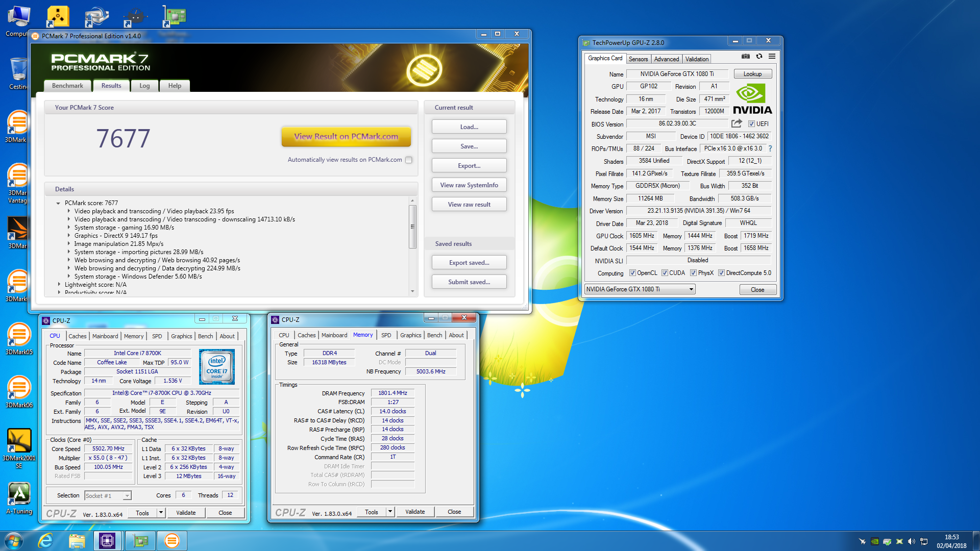980x551 pixels.
Task: Open Tools dropdown arrow in right CPU-Z
Action: coord(390,512)
